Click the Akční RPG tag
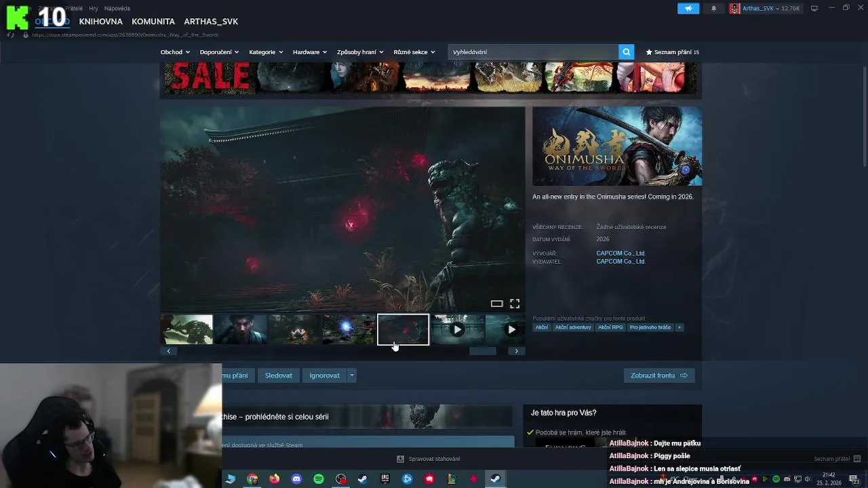The height and width of the screenshot is (488, 868). [x=610, y=327]
